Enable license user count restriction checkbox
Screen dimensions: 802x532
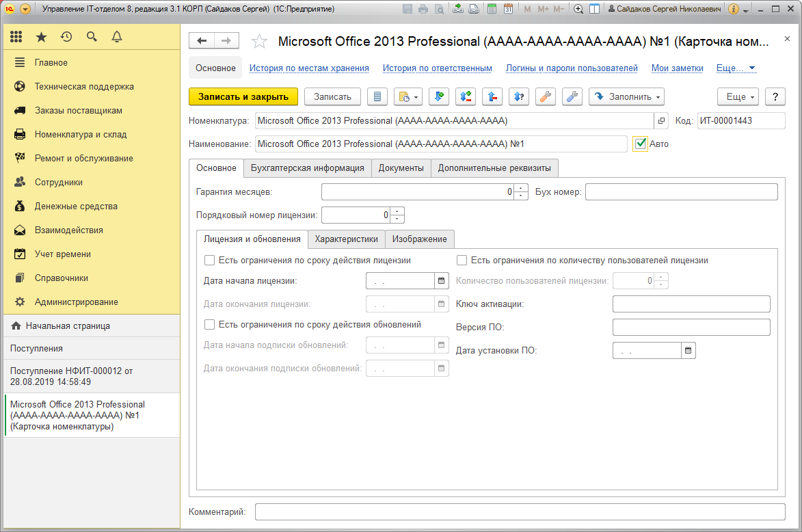pyautogui.click(x=462, y=261)
